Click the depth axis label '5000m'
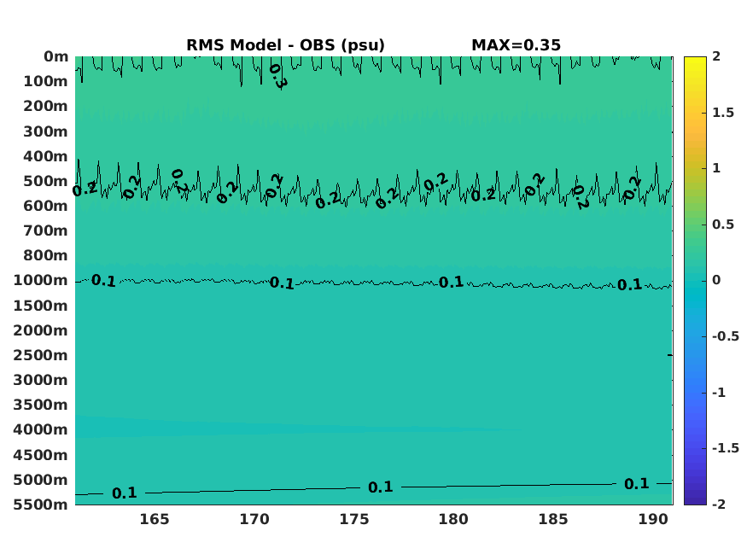Viewport: 747px width, 560px height. click(40, 480)
